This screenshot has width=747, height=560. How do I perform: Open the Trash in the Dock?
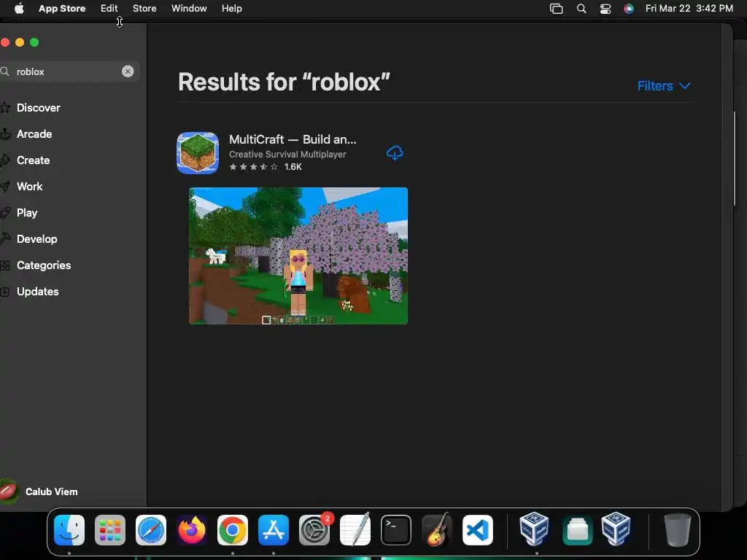tap(678, 530)
